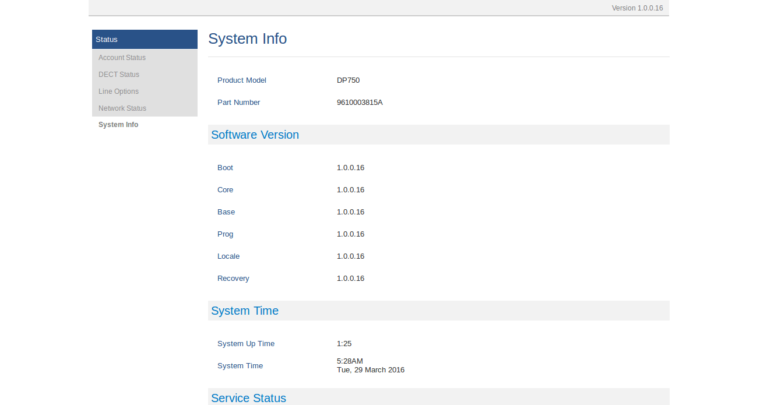Viewport: 760px width, 405px height.
Task: Click the date Tue, 29 March 2016
Action: [370, 370]
